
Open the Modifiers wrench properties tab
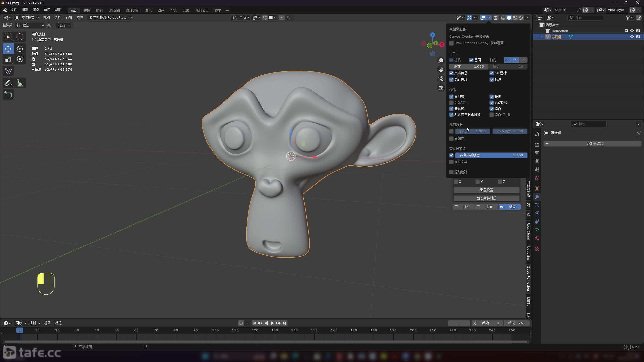pyautogui.click(x=537, y=197)
